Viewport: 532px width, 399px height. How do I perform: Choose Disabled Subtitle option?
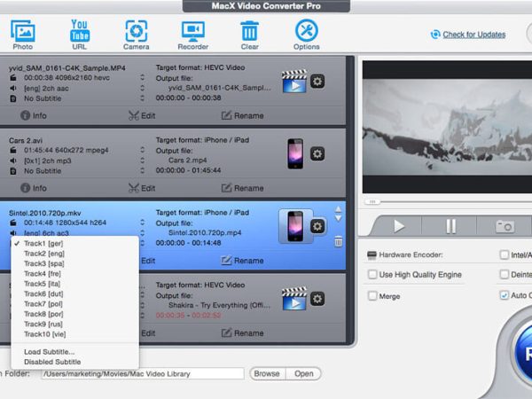pos(75,362)
